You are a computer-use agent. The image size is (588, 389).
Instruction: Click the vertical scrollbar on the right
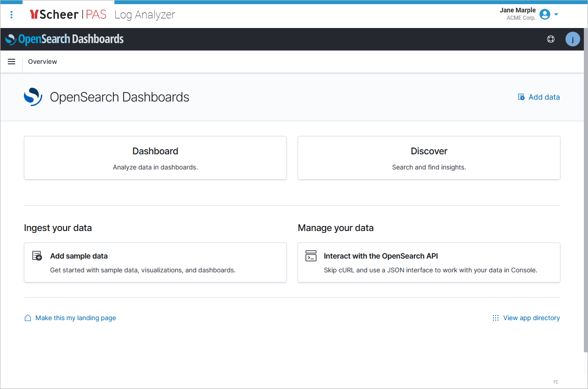585,207
